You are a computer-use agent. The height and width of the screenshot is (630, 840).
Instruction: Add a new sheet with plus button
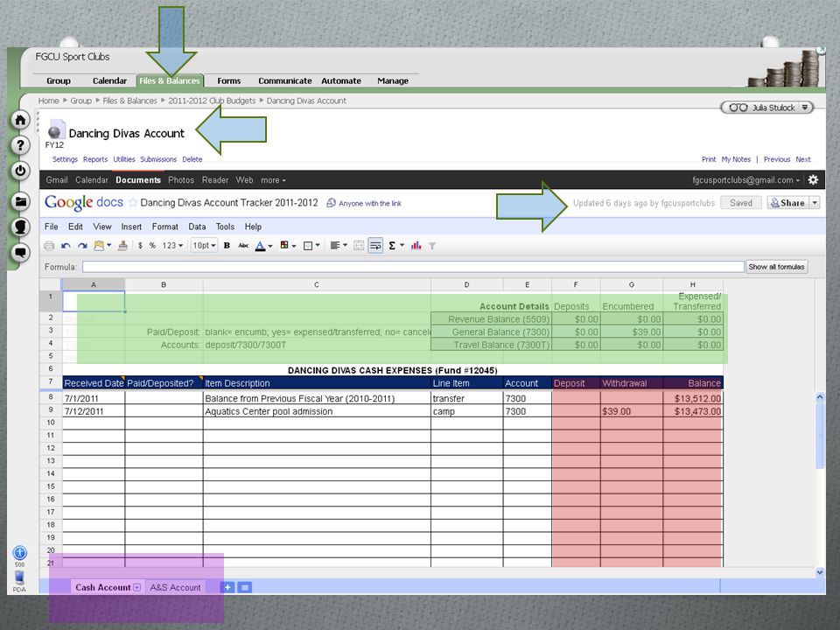pyautogui.click(x=227, y=587)
